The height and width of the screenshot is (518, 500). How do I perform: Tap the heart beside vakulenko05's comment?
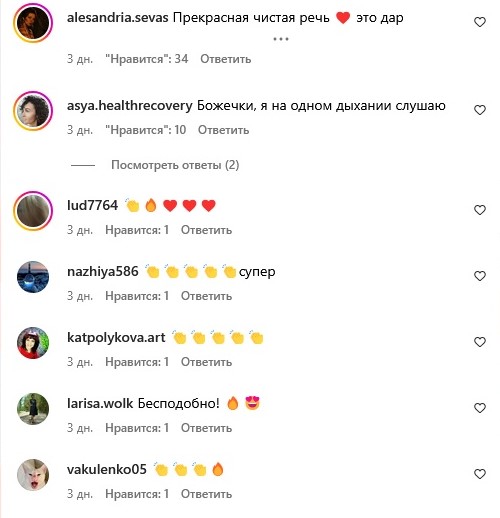point(480,474)
